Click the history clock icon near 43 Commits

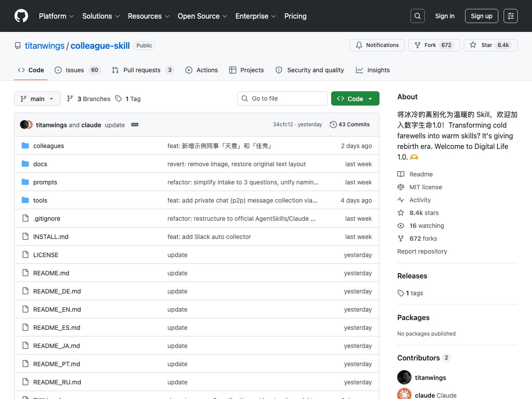click(x=333, y=125)
